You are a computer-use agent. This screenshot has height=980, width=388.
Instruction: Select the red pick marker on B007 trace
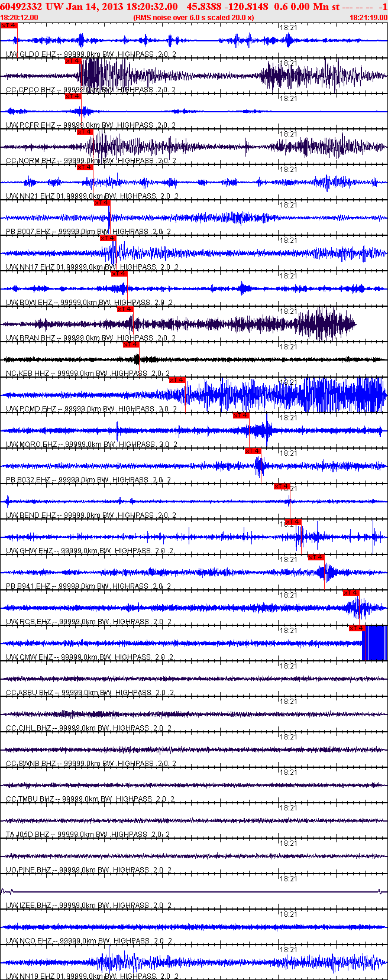coord(102,203)
